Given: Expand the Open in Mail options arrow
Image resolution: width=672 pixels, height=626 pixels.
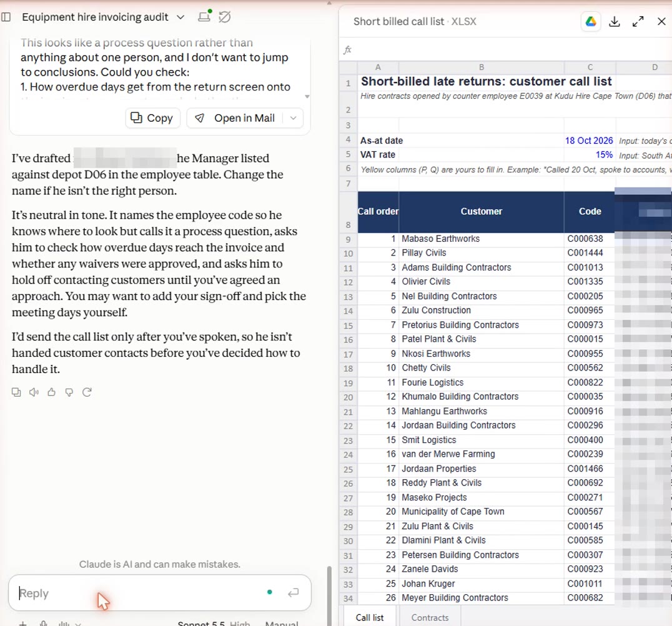Looking at the screenshot, I should [293, 118].
